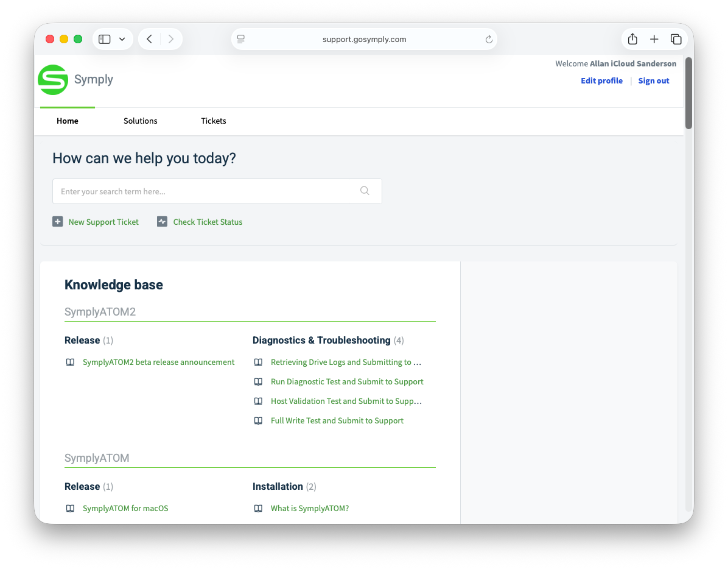Click the support.gosymply.com address bar
Screen dimensions: 728x569
tap(364, 39)
